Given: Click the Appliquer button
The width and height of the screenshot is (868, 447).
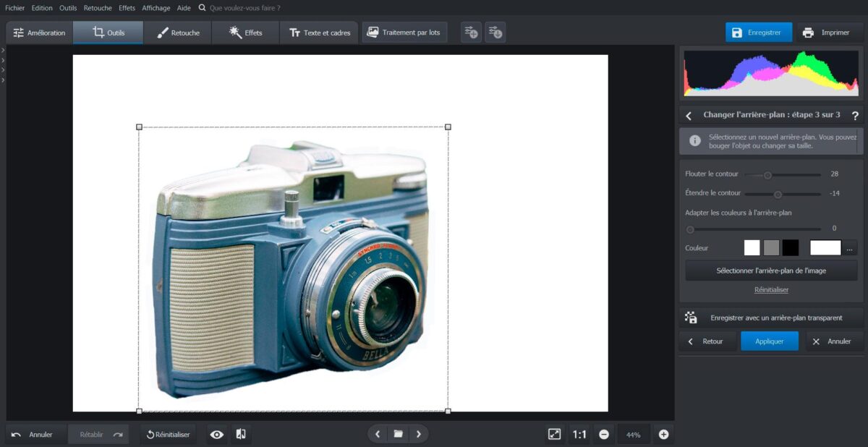Looking at the screenshot, I should 769,341.
